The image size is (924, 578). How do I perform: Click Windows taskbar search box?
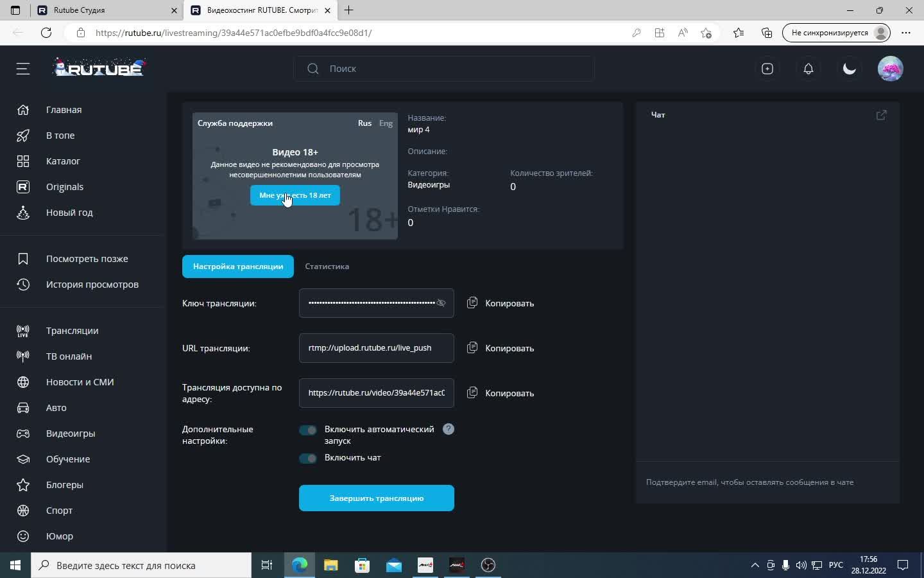pos(141,565)
